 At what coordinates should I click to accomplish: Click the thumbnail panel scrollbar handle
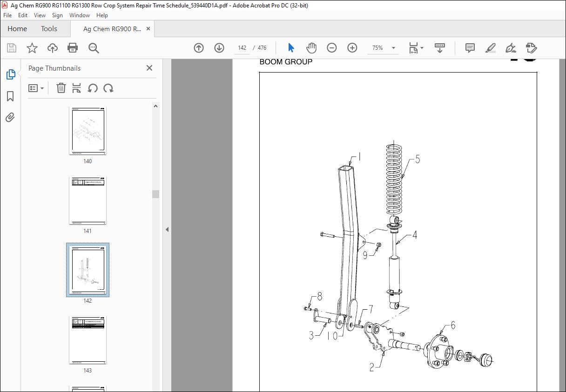(x=156, y=194)
